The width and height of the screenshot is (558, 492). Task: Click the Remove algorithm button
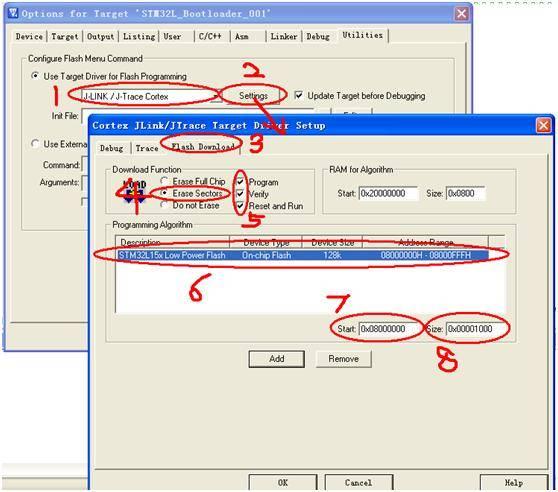[343, 359]
